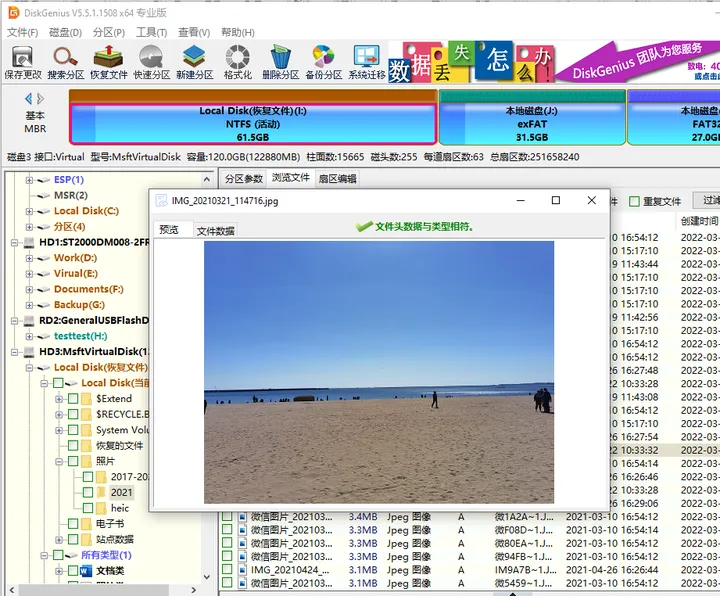This screenshot has height=596, width=720.
Task: Click the 创建时间 column header
Action: (x=699, y=221)
